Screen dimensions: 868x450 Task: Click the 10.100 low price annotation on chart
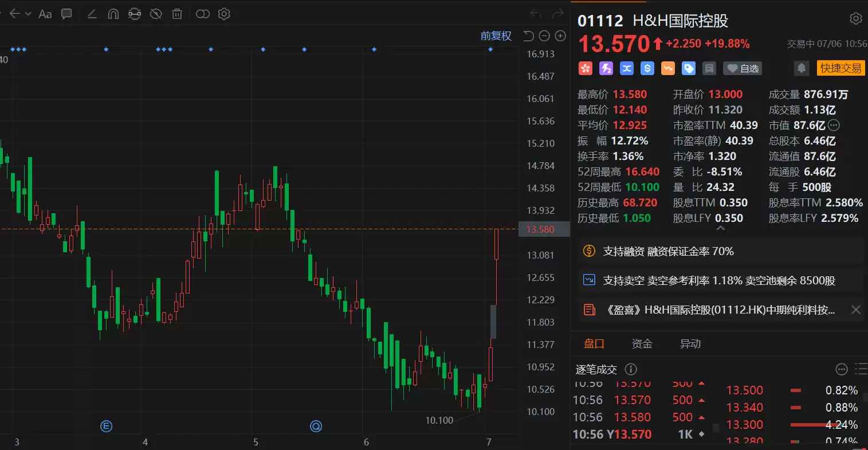pyautogui.click(x=439, y=420)
